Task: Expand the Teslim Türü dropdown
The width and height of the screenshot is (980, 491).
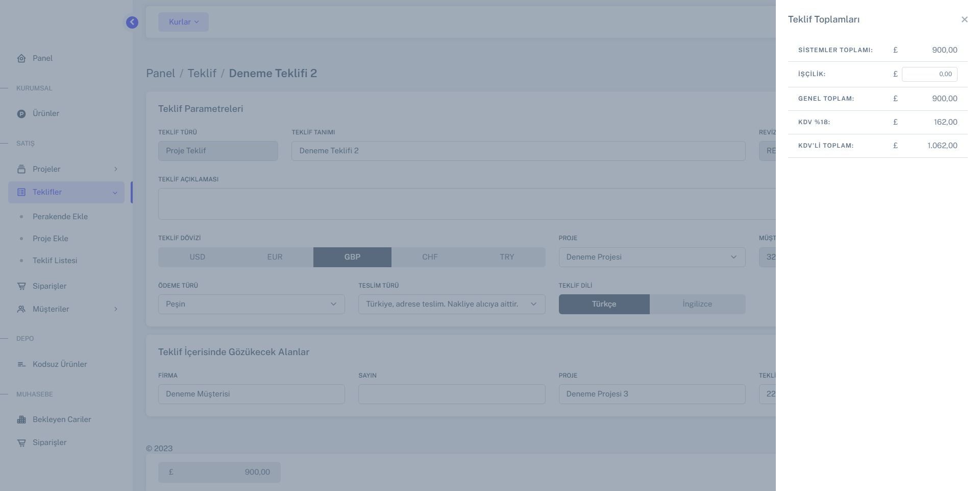Action: click(x=451, y=305)
